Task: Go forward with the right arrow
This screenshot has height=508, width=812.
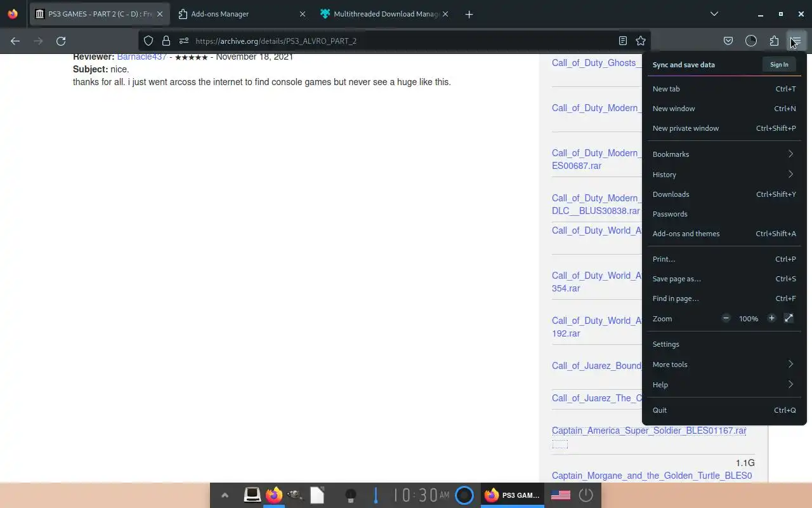Action: [38, 41]
